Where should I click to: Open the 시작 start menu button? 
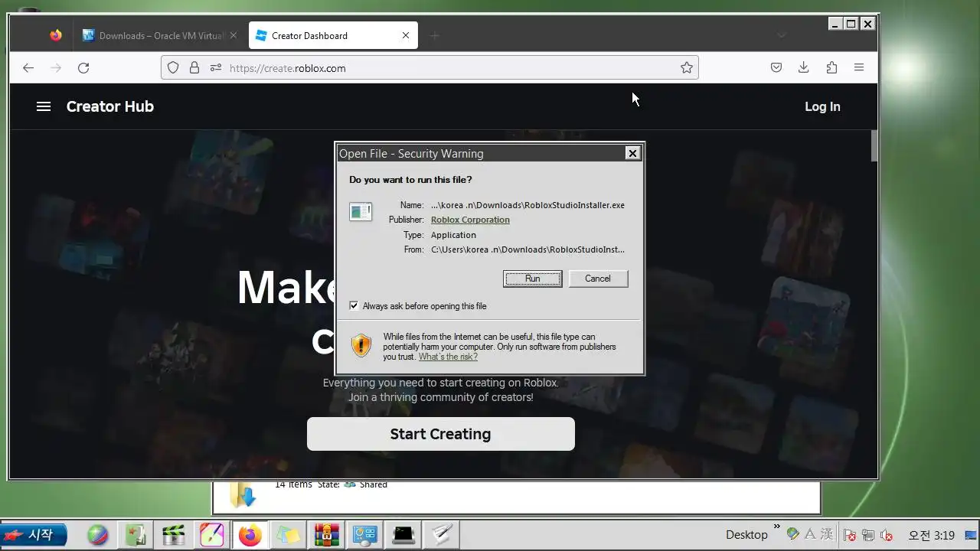coord(34,535)
